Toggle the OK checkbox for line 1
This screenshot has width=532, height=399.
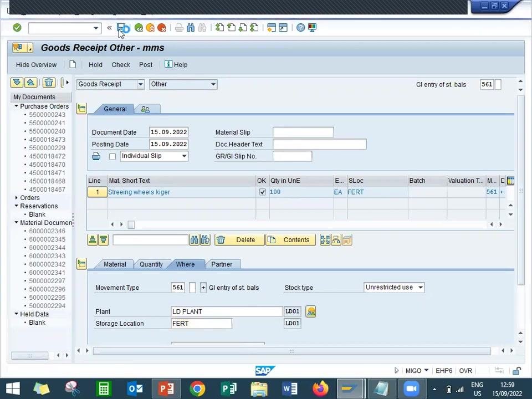262,192
